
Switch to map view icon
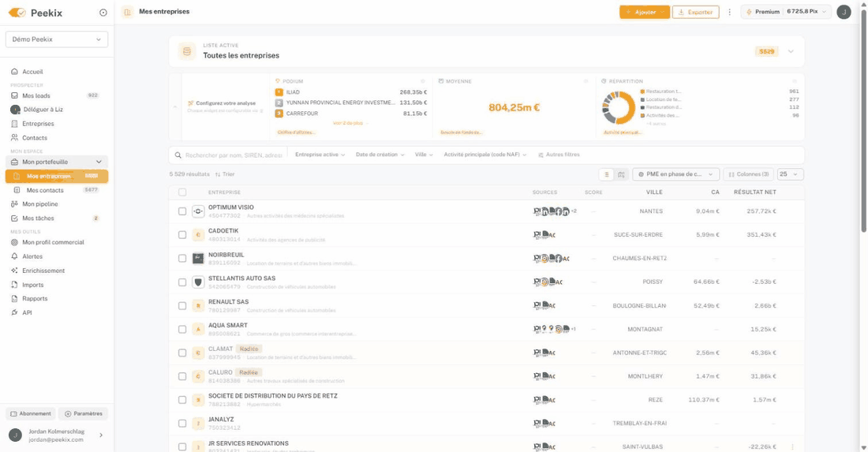tap(621, 174)
